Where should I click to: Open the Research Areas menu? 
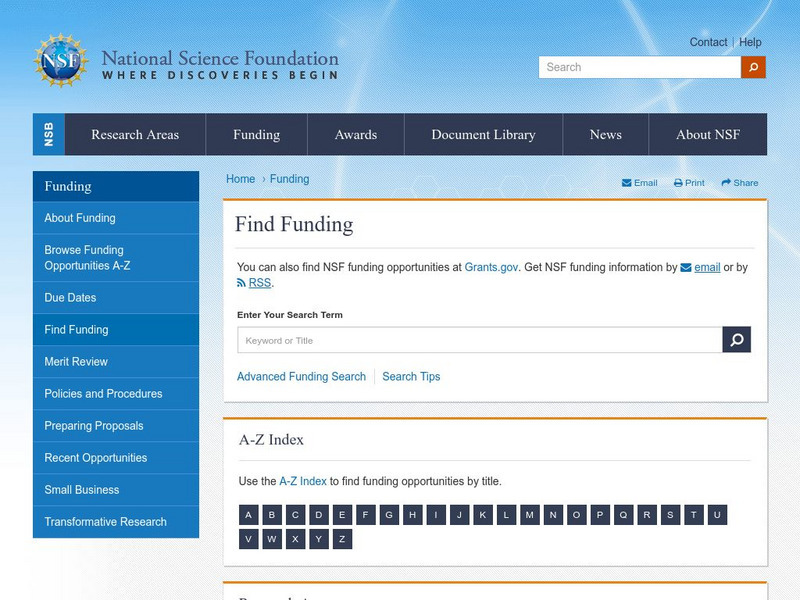click(135, 134)
